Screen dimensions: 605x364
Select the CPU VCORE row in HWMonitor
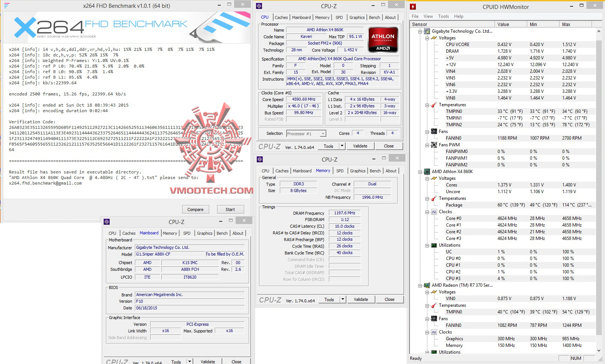[520, 45]
